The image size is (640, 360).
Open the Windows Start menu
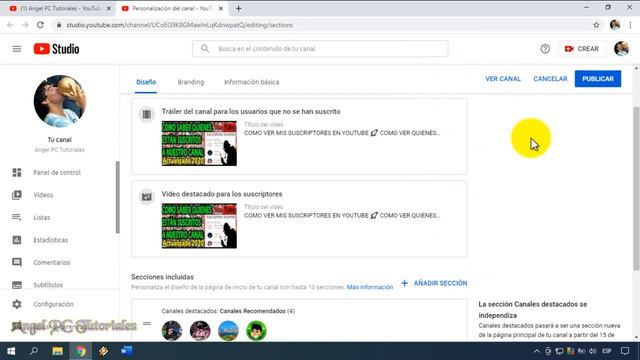coord(11,351)
